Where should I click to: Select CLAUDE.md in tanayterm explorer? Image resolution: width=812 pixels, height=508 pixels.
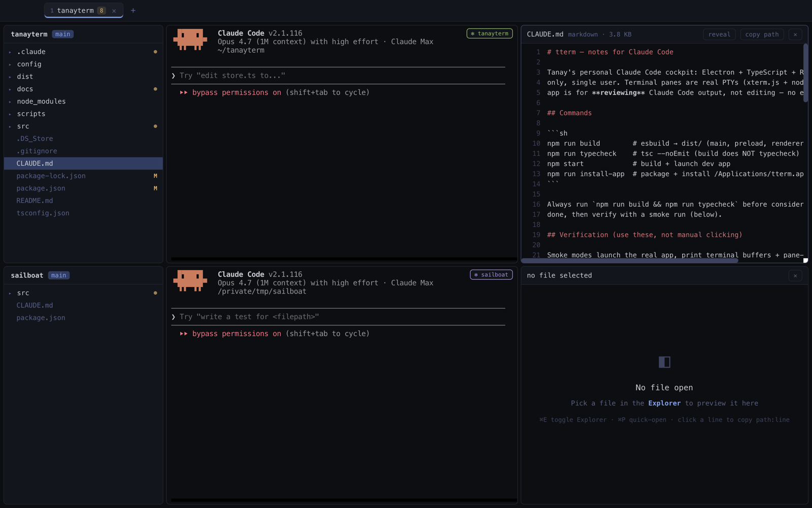pos(83,164)
